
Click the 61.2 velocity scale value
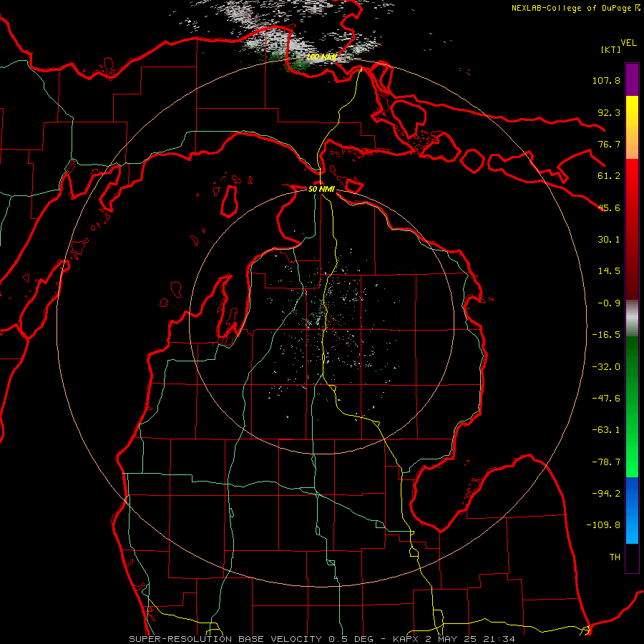[609, 176]
